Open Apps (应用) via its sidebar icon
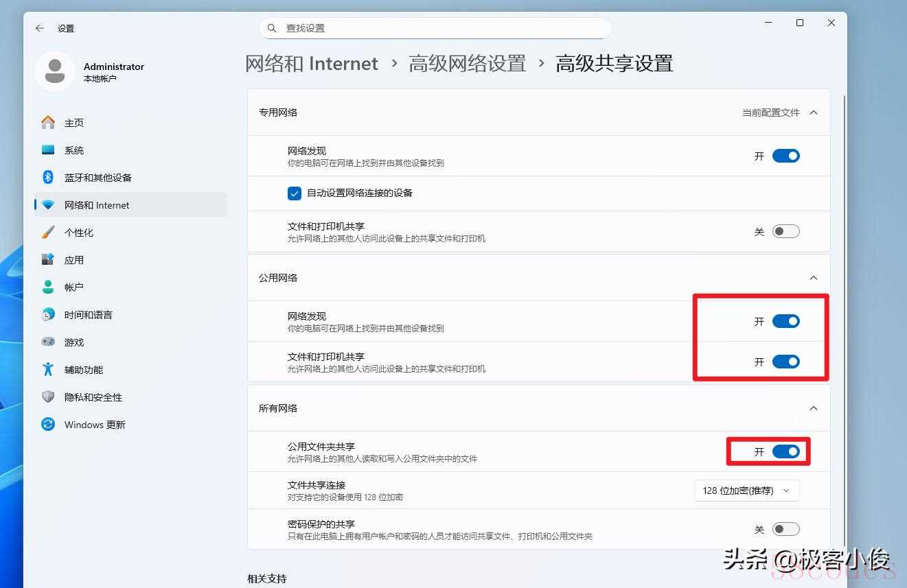The height and width of the screenshot is (588, 907). (48, 260)
